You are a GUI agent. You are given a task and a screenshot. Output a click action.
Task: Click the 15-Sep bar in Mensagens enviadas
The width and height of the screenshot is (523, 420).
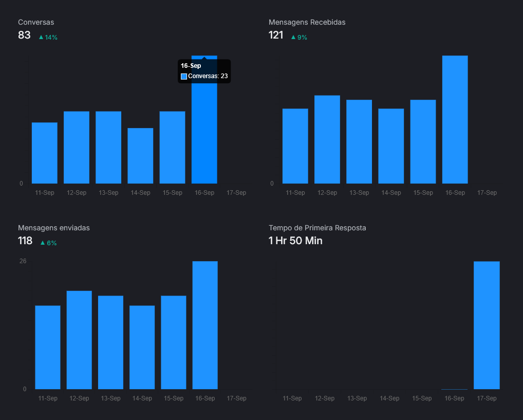(174, 342)
